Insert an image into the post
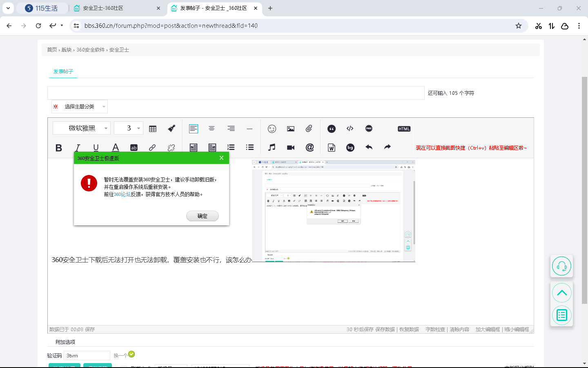The height and width of the screenshot is (368, 588). pos(291,129)
